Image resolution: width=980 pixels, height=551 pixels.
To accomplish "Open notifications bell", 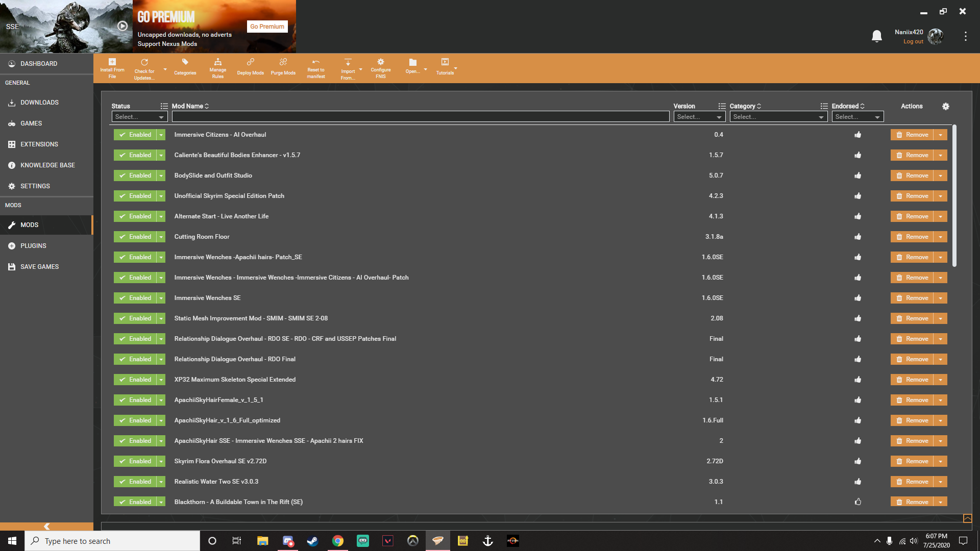I will (x=877, y=36).
